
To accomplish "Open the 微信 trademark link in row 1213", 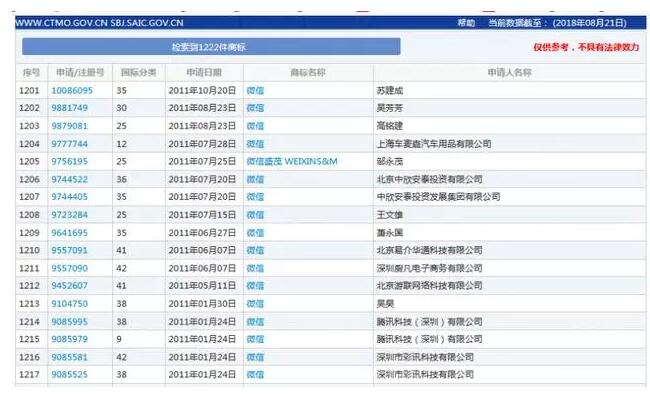I will (x=255, y=304).
